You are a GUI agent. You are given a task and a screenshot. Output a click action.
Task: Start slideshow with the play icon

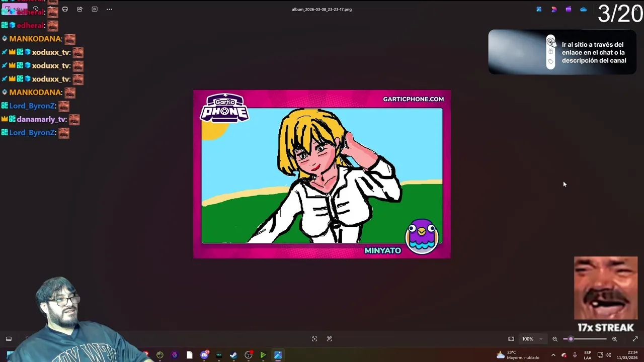[95, 9]
